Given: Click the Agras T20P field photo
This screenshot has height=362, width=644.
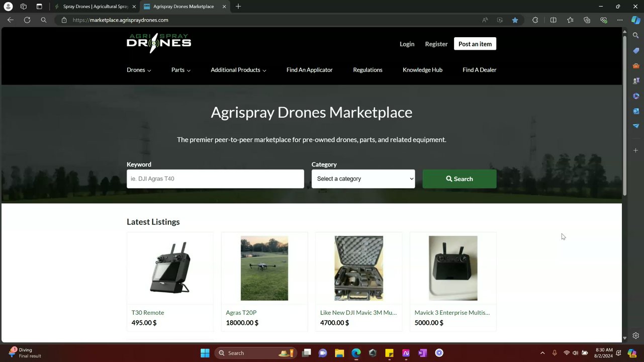Looking at the screenshot, I should tap(264, 268).
